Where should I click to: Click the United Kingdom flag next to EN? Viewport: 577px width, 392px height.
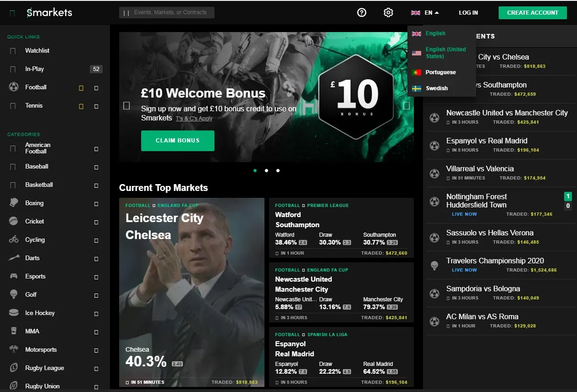click(416, 13)
